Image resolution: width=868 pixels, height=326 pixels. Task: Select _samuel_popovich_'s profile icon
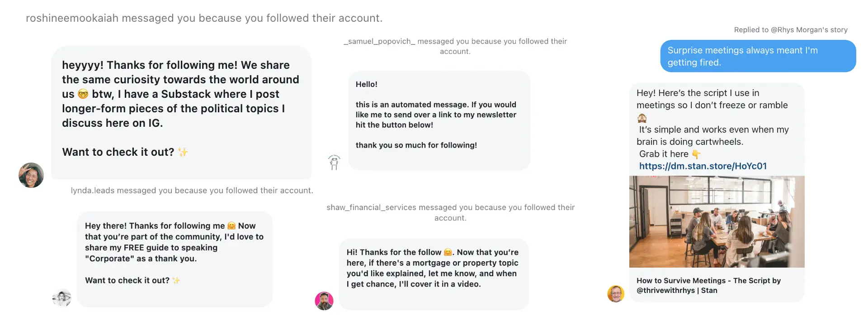[334, 162]
